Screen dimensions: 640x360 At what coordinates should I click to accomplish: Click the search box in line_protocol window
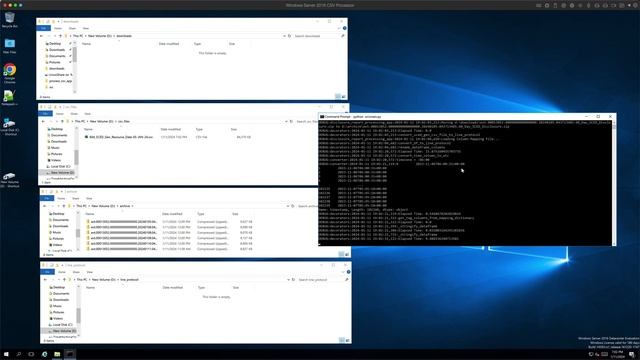tap(321, 280)
